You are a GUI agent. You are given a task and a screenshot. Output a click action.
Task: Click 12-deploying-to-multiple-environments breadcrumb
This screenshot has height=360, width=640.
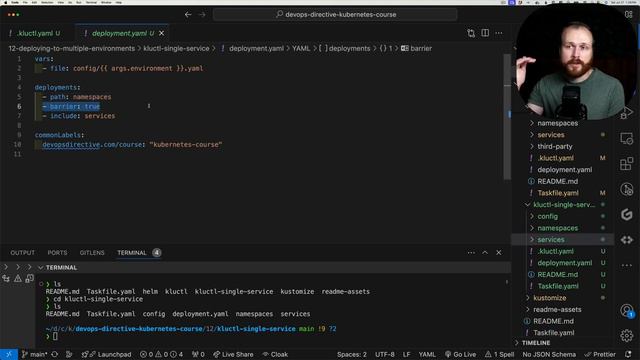[71, 48]
